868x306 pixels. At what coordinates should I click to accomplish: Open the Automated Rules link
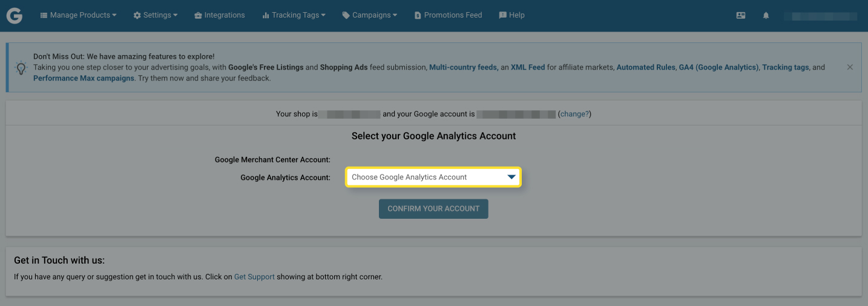[x=645, y=67]
